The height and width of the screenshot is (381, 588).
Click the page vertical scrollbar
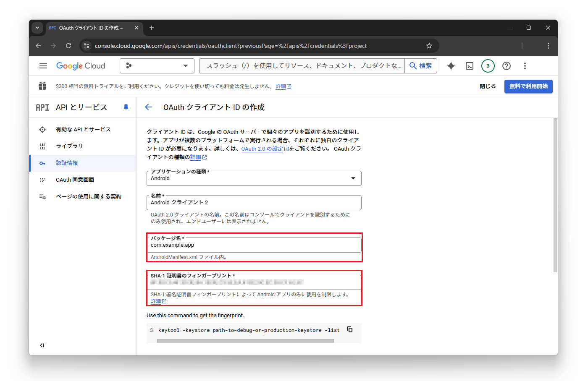click(x=555, y=196)
